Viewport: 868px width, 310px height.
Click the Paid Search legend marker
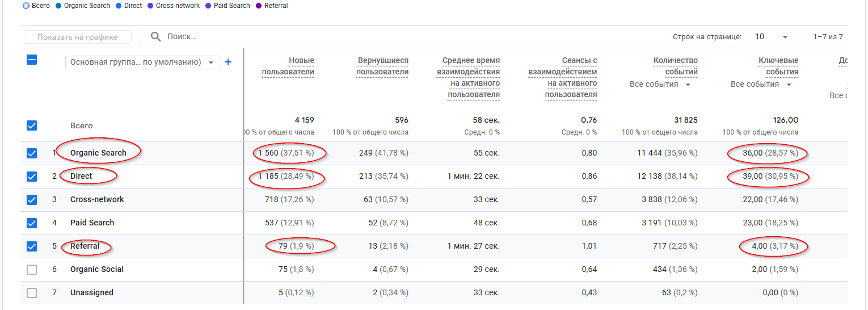pos(208,6)
